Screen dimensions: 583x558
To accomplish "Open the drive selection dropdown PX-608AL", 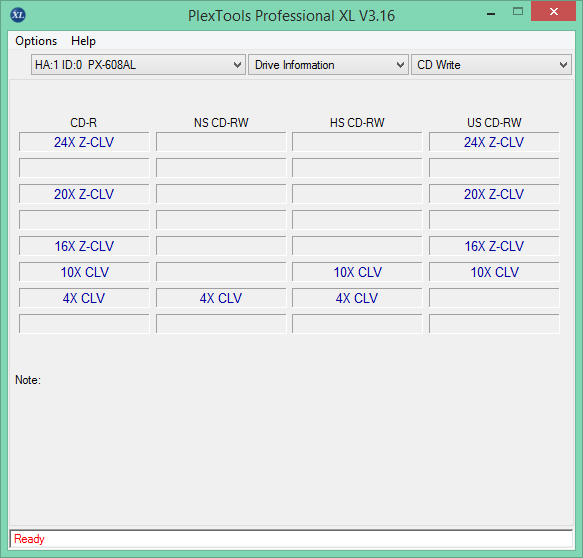I will [x=138, y=65].
